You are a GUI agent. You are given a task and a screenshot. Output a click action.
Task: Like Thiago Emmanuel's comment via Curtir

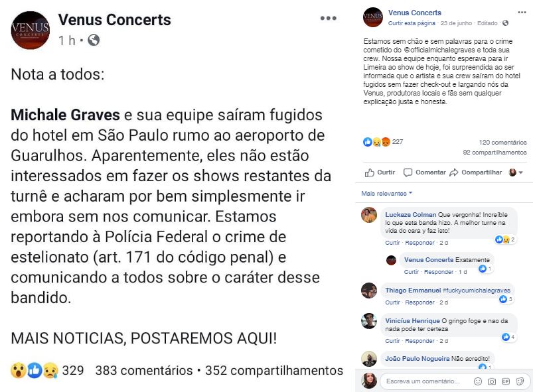pyautogui.click(x=392, y=302)
